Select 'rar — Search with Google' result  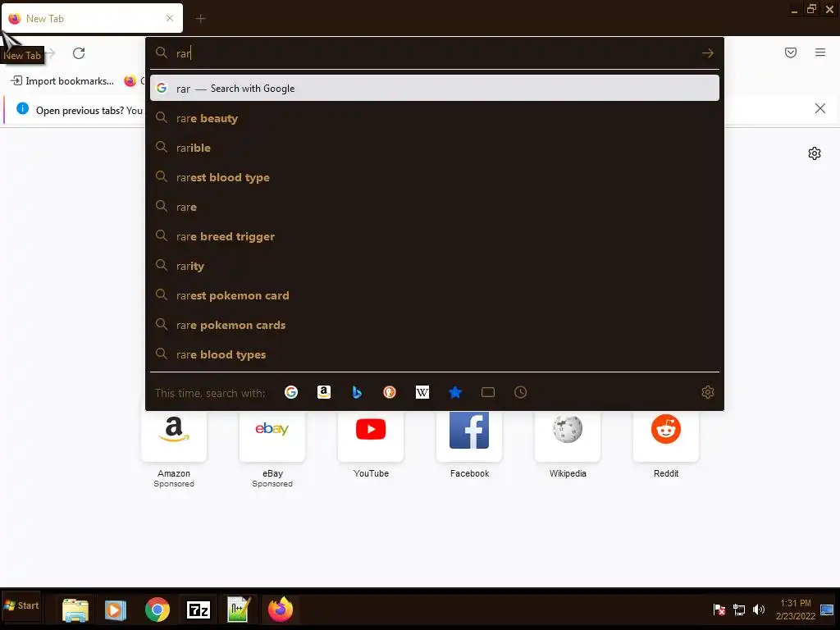tap(435, 89)
